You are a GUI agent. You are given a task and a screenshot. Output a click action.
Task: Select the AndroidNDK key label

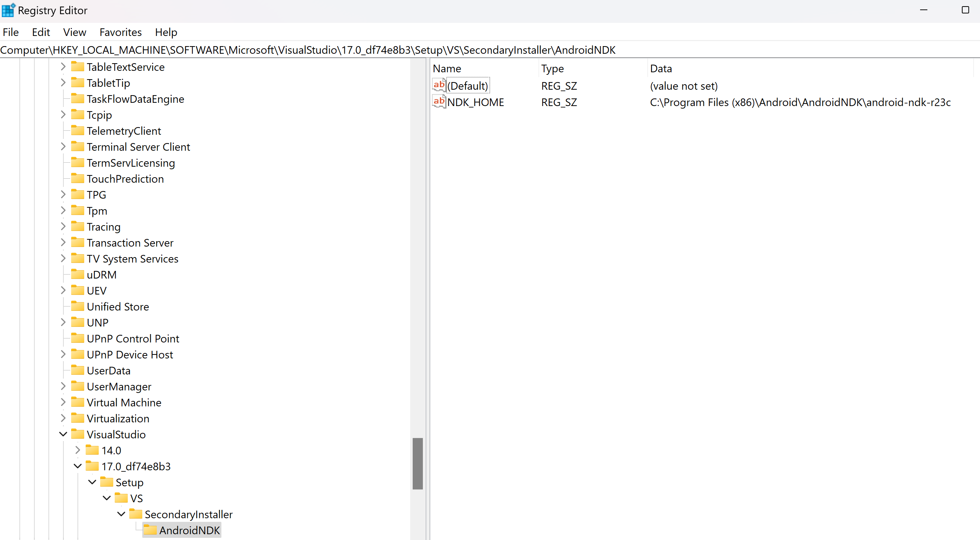pos(189,530)
